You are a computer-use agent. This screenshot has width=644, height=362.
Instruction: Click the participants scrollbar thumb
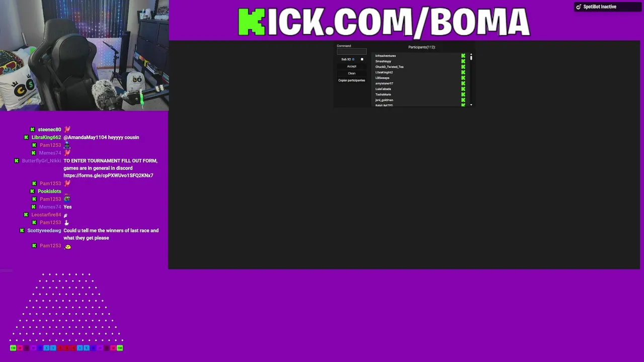(x=471, y=58)
